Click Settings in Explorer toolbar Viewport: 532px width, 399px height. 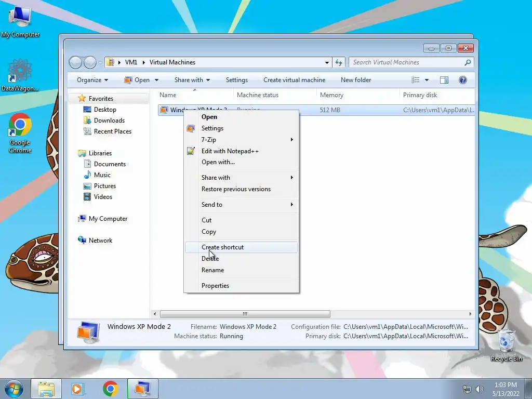(237, 80)
